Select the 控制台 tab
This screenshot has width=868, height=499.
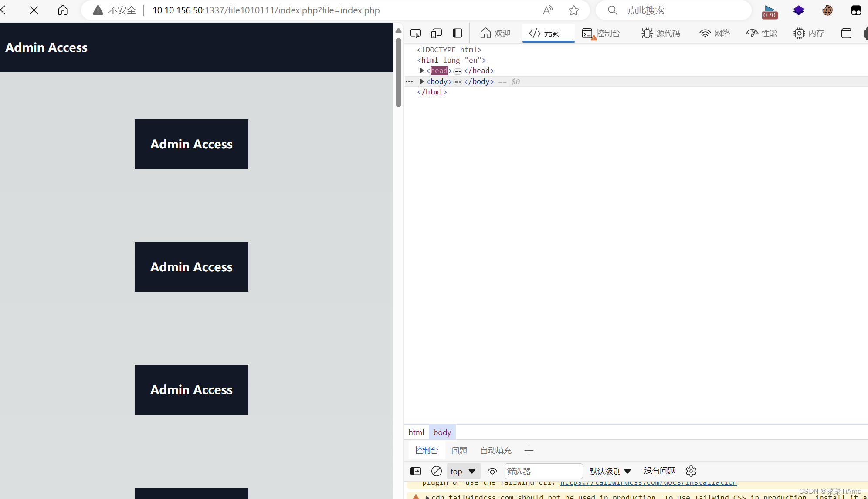pyautogui.click(x=426, y=450)
